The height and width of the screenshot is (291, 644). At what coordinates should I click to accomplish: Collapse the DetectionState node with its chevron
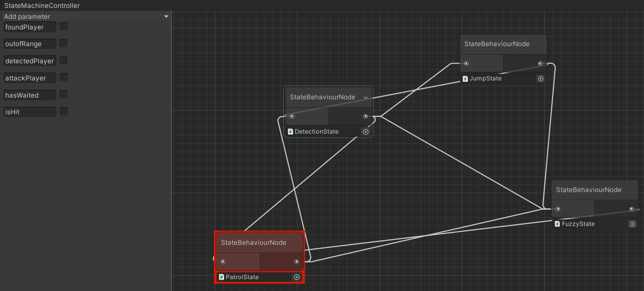click(x=365, y=98)
